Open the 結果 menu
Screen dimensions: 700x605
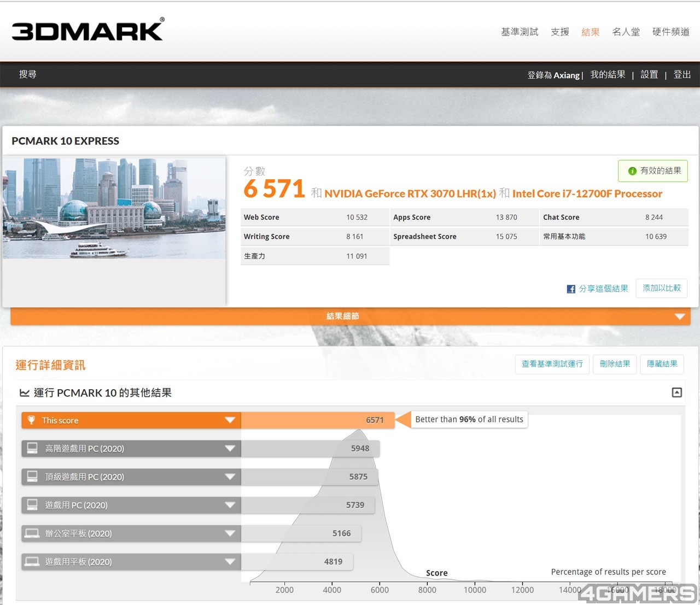tap(591, 32)
